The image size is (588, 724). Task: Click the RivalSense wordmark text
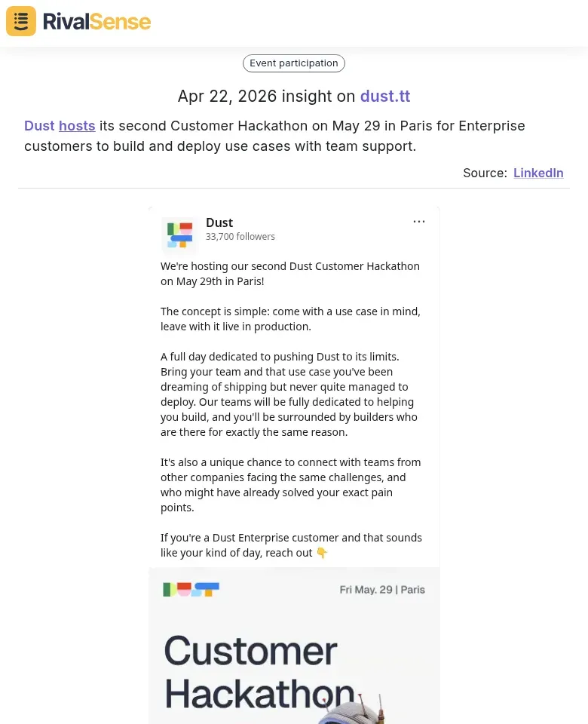point(96,21)
